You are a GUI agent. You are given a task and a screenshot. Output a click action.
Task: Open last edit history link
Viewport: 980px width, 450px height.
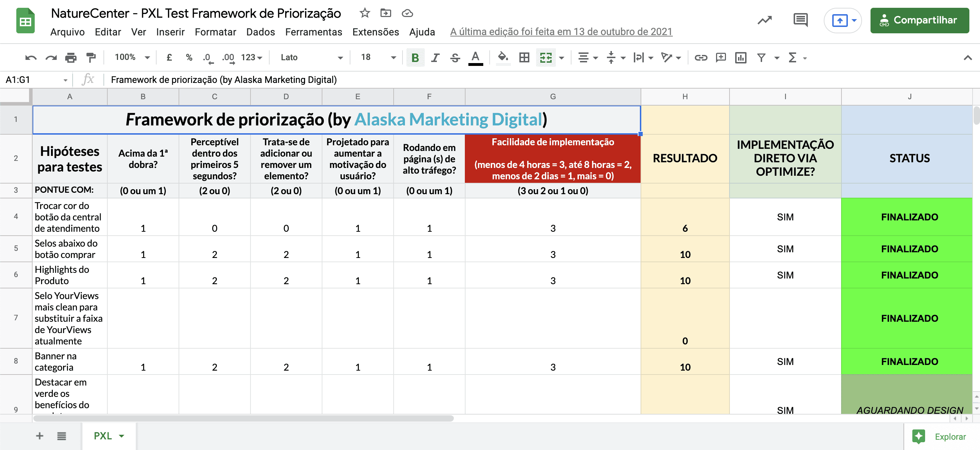click(x=561, y=32)
